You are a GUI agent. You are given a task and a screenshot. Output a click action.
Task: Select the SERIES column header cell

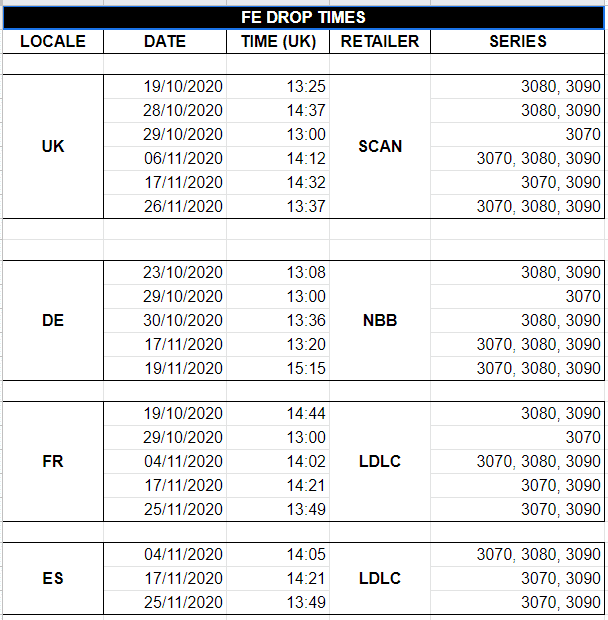tap(518, 41)
